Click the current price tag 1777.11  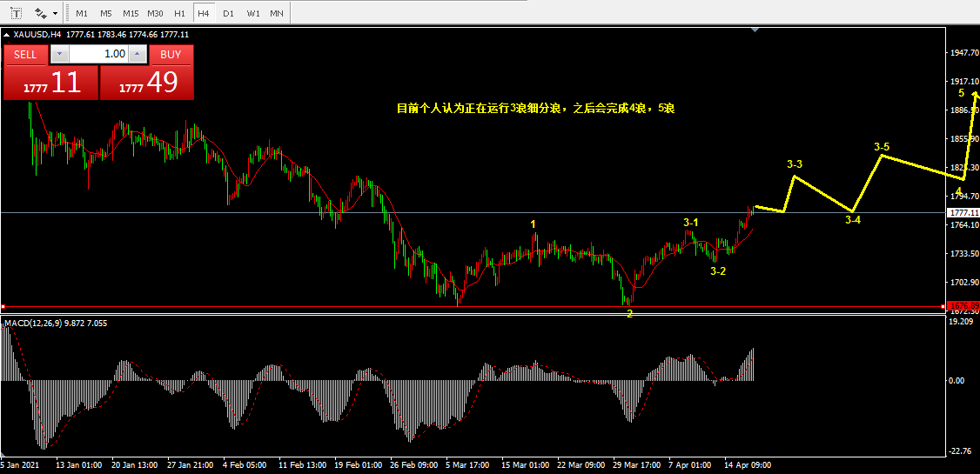pos(963,213)
